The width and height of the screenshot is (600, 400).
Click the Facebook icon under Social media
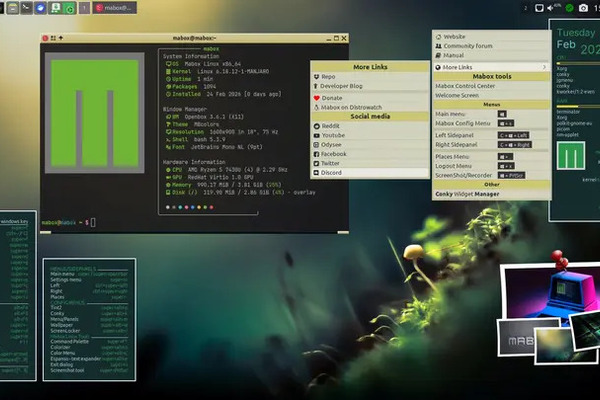pyautogui.click(x=316, y=154)
